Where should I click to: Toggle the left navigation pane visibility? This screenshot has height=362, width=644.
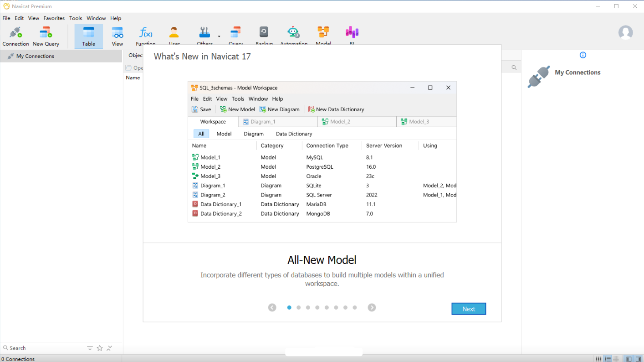629,359
